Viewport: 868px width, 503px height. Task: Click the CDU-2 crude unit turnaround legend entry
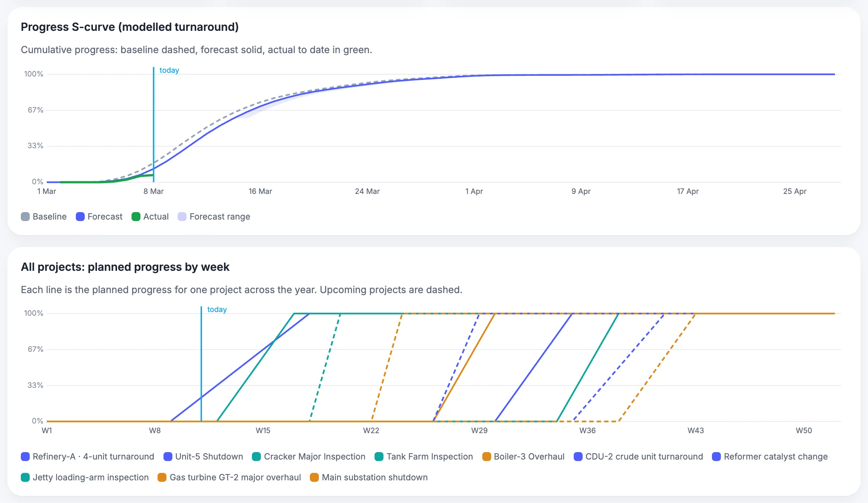point(638,457)
